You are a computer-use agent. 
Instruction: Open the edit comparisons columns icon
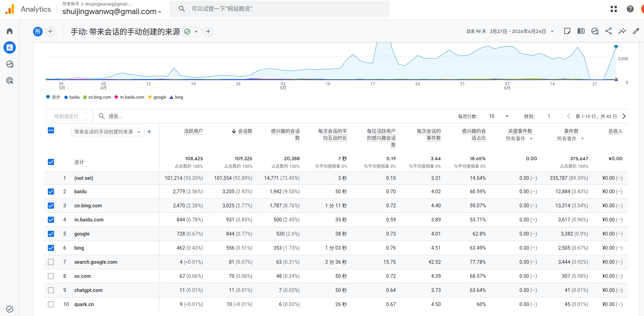(x=581, y=31)
